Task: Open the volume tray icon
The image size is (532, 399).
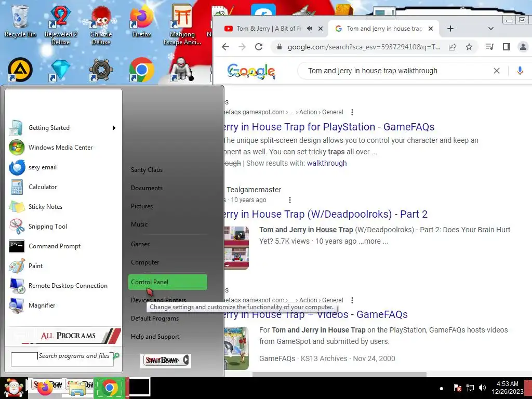Action: (482, 388)
